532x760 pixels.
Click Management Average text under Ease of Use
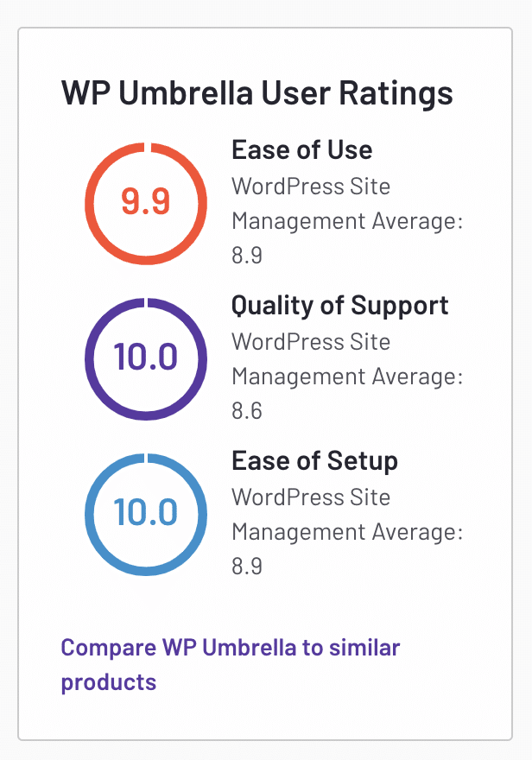(x=347, y=222)
